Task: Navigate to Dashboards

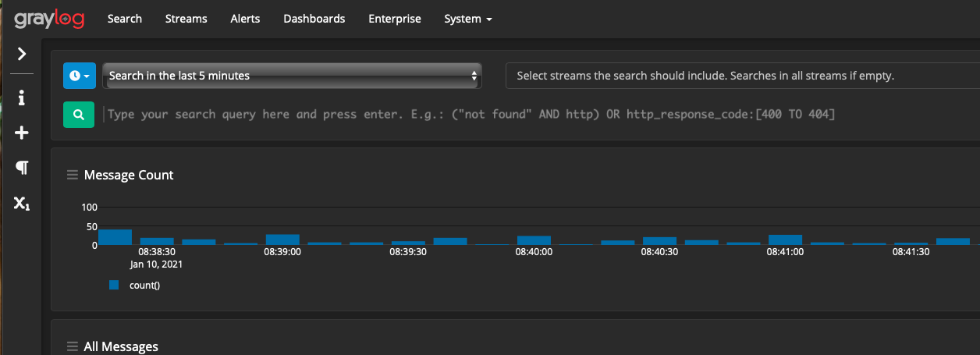Action: click(314, 19)
